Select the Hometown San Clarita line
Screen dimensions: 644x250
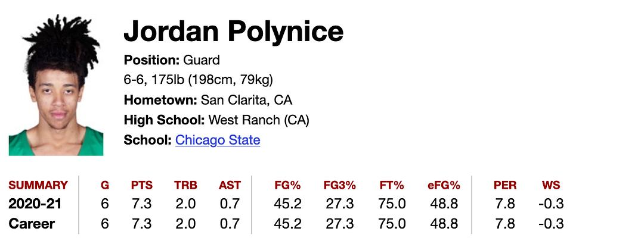(x=208, y=100)
